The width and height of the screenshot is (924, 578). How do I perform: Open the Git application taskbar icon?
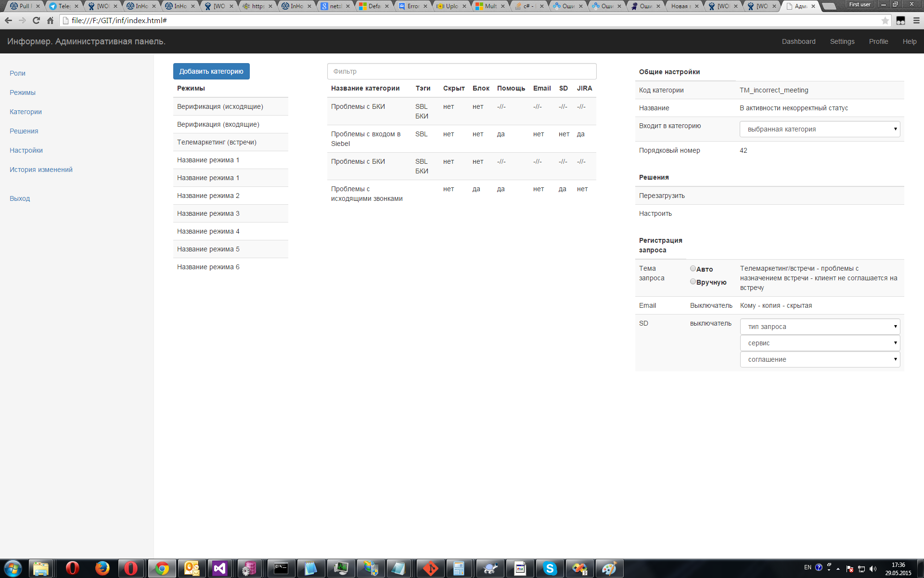pos(430,569)
